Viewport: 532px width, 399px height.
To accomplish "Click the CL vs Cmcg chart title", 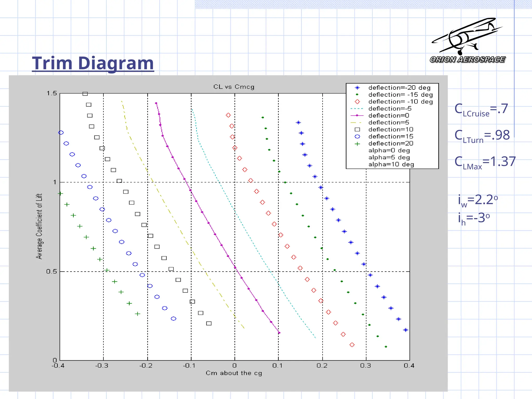I will (234, 87).
